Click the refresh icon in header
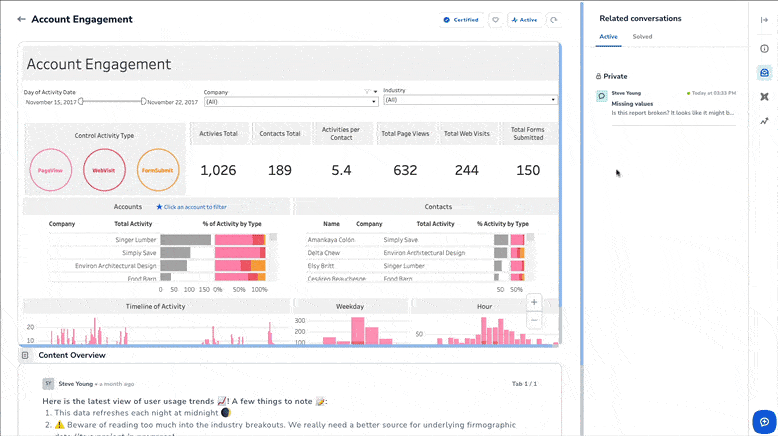778x436 pixels. [552, 19]
